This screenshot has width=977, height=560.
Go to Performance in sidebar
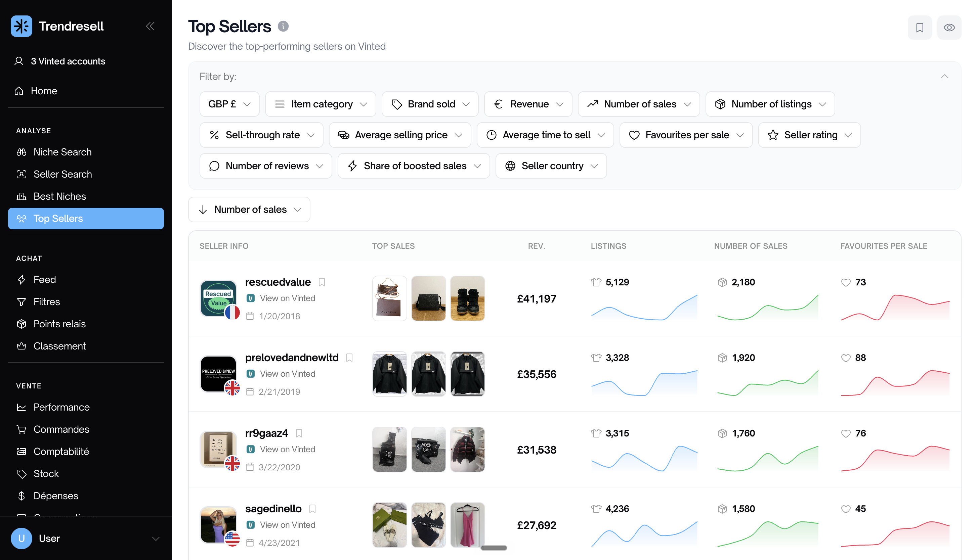tap(61, 407)
